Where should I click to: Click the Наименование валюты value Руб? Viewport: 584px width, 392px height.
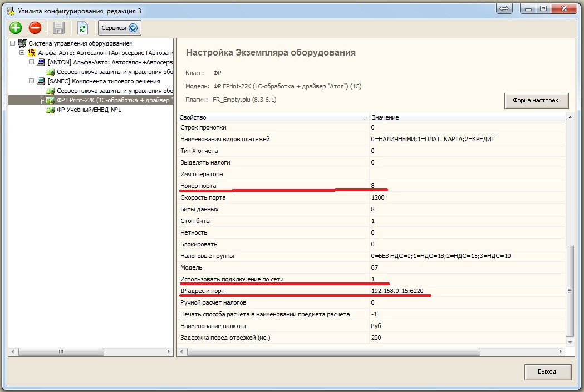tap(376, 326)
